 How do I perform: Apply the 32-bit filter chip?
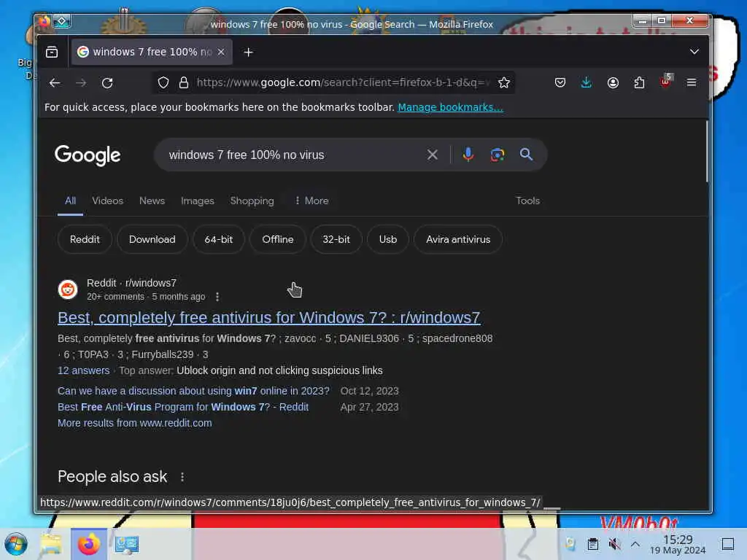click(336, 239)
